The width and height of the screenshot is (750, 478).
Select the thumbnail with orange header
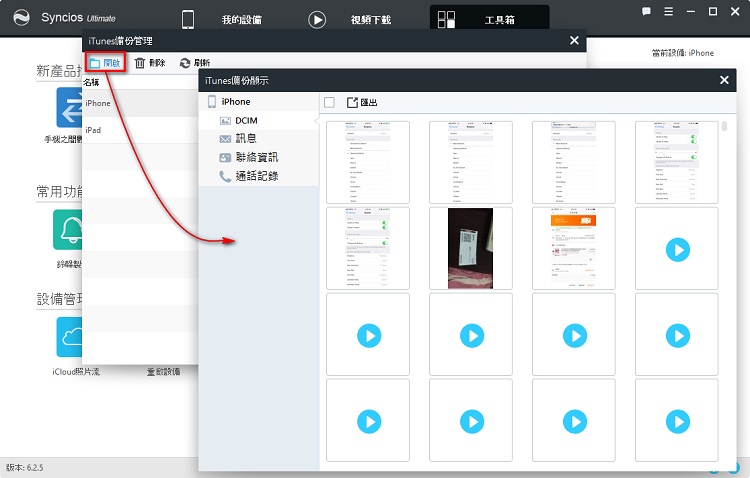pos(574,248)
